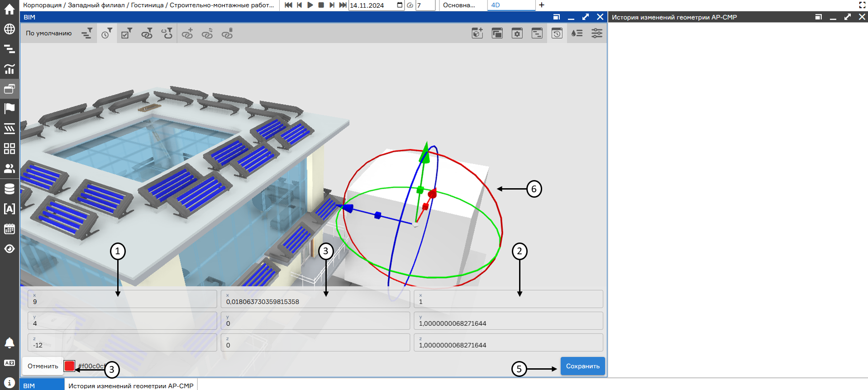Toggle the checkbox selection filter in BIM toolbar
The height and width of the screenshot is (390, 868).
[127, 33]
